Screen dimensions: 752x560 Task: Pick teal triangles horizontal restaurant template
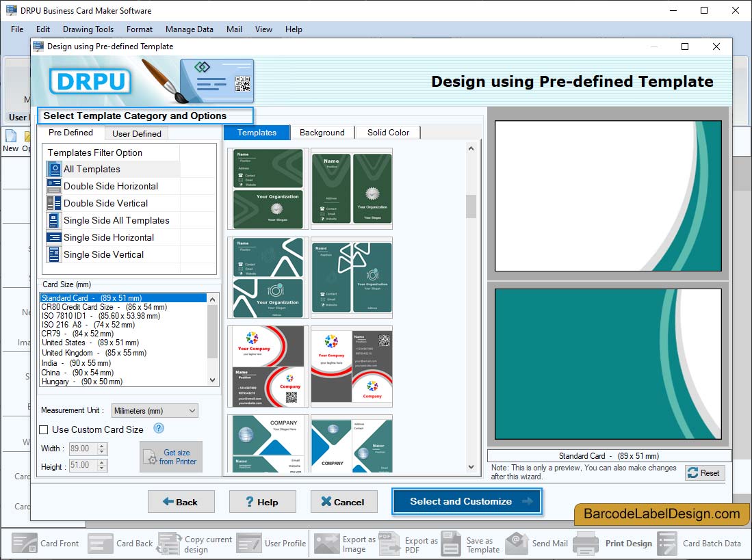(268, 278)
